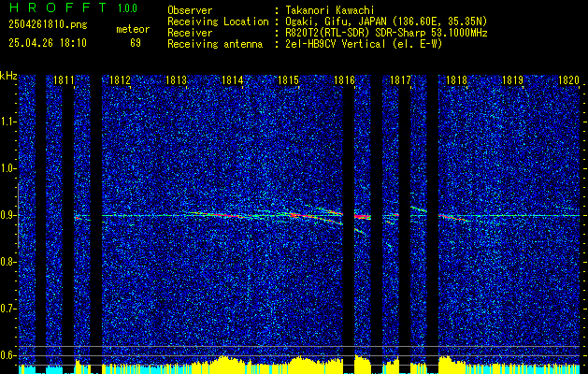
Task: Click the Receiving antenna 2el-HB9CV text
Action: (x=364, y=44)
